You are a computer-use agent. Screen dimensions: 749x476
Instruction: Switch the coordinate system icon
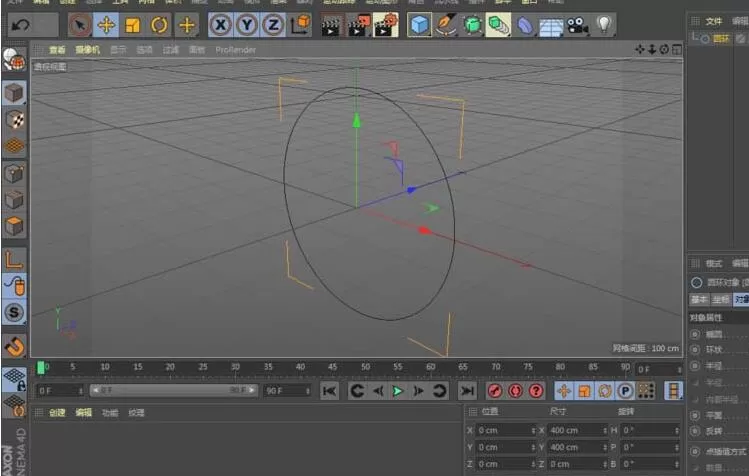300,25
